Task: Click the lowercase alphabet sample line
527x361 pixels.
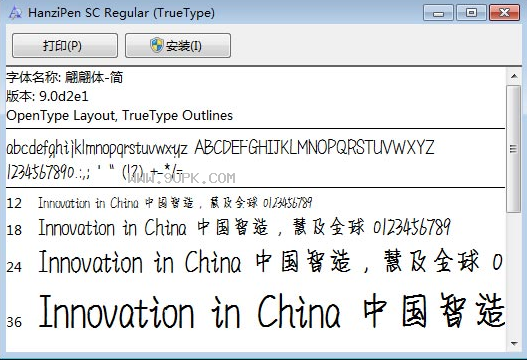Action: pyautogui.click(x=97, y=148)
